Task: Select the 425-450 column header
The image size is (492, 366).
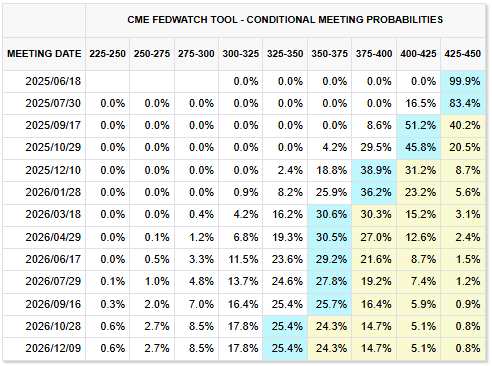Action: [x=463, y=54]
